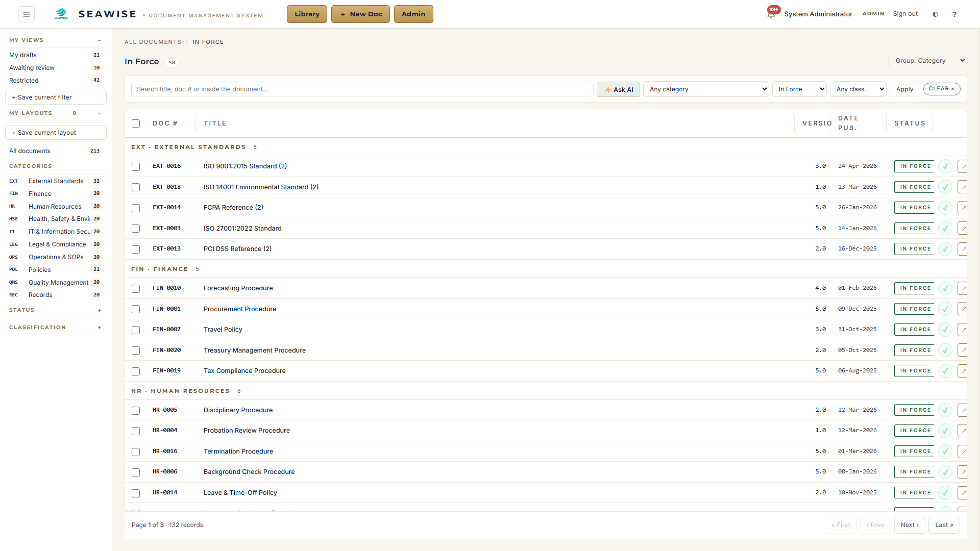Check the Leave & Time-Off Policy box
The width and height of the screenshot is (980, 551).
tap(136, 493)
